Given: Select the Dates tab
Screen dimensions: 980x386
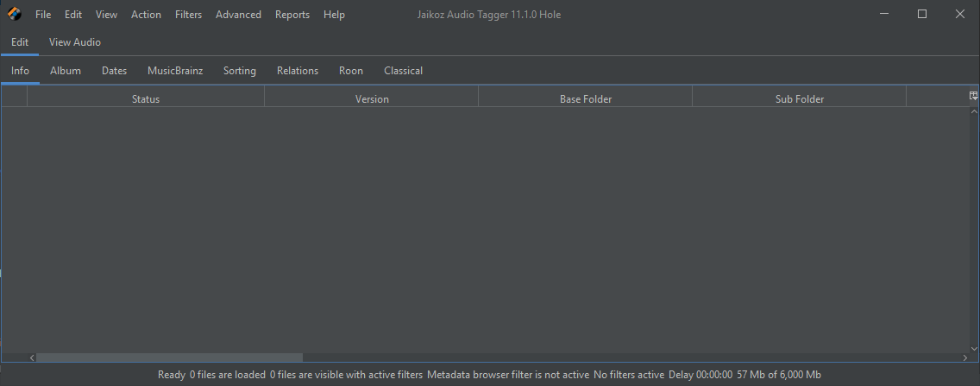Looking at the screenshot, I should click(x=115, y=71).
